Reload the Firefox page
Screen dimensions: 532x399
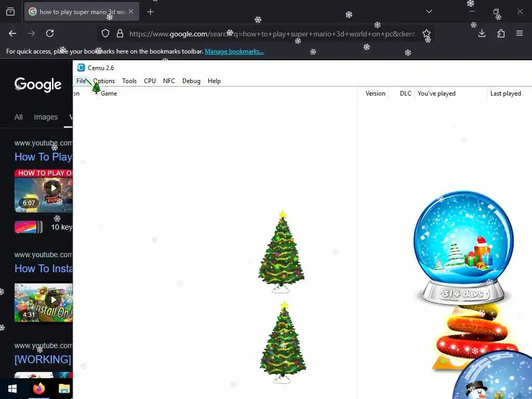[x=50, y=33]
